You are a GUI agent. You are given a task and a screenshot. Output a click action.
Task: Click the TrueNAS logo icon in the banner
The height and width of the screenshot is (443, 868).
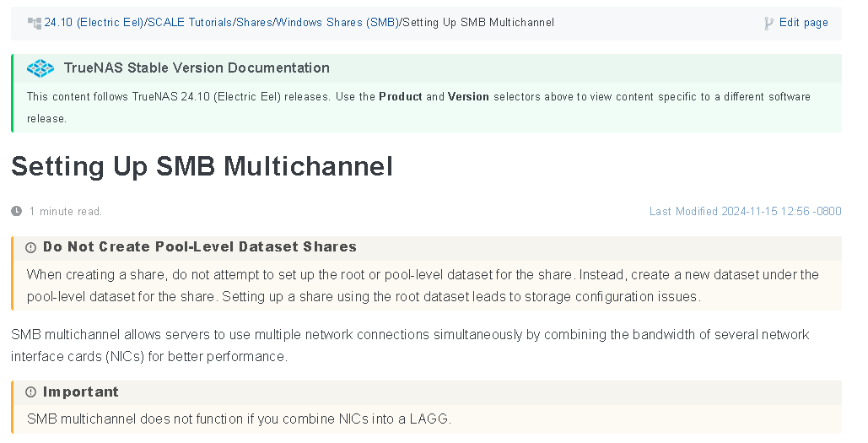[x=40, y=68]
